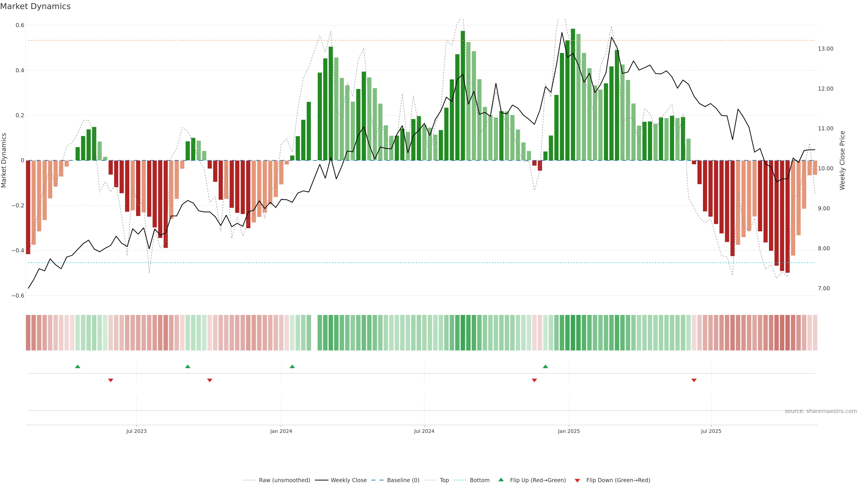The image size is (868, 488).
Task: Click first green flip-up marker before Jul 2023
Action: coord(78,366)
